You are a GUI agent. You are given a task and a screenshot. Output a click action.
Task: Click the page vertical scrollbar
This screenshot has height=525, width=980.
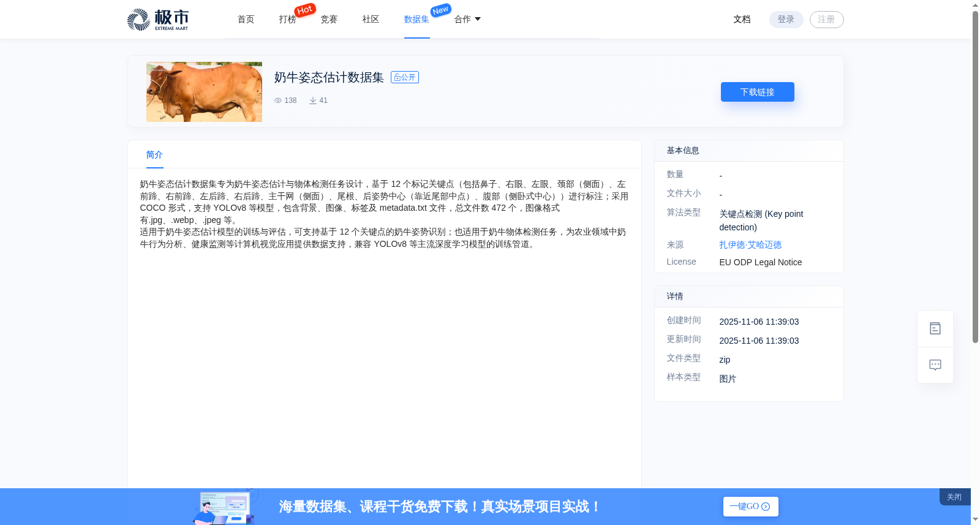[x=975, y=178]
